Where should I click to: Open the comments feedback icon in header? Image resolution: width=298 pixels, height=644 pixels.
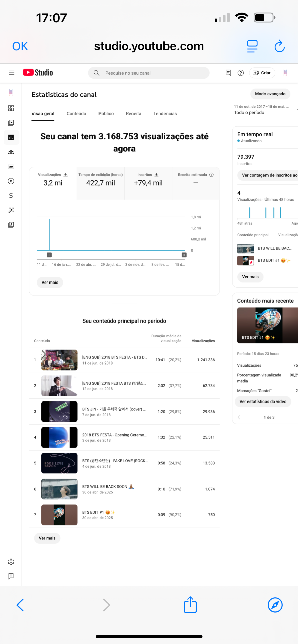(228, 73)
